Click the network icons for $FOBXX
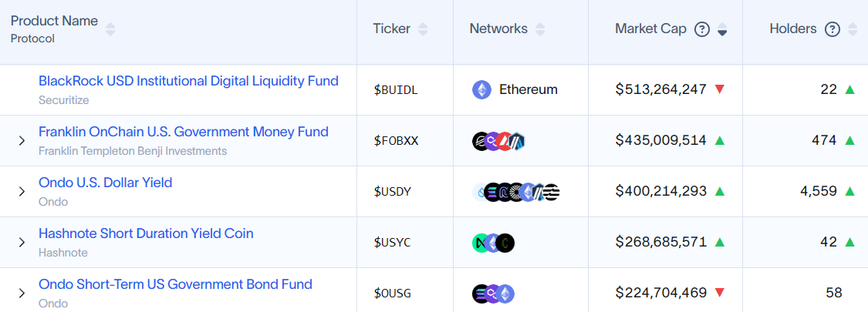Viewport: 868px width, 312px height. (x=498, y=141)
